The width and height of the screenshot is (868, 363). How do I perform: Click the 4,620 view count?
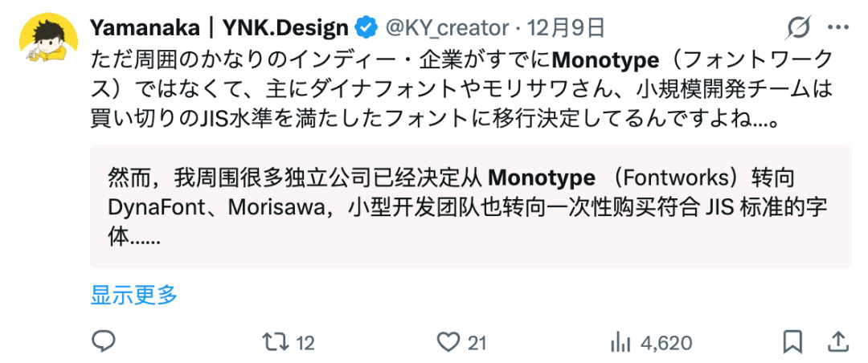coord(666,343)
